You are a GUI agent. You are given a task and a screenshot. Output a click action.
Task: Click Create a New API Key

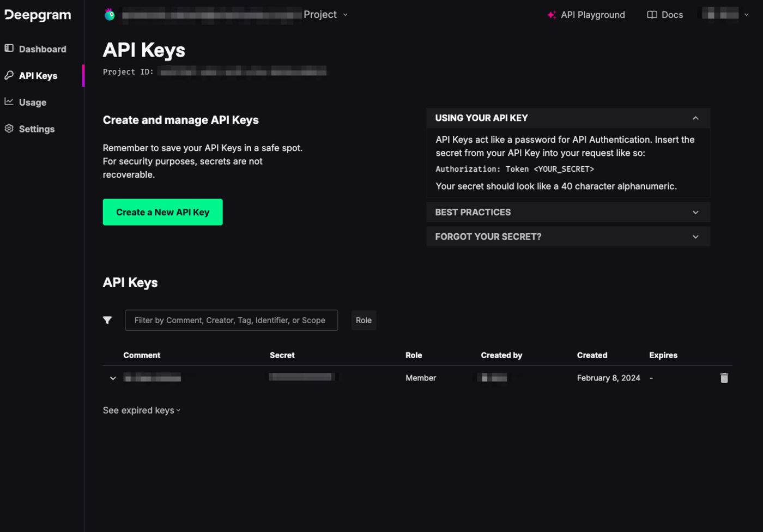coord(162,212)
